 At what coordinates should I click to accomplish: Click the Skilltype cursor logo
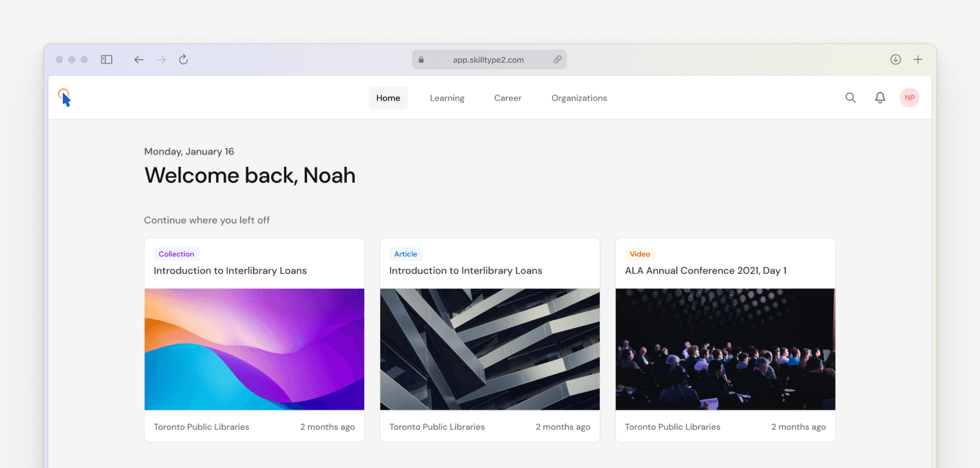[65, 97]
